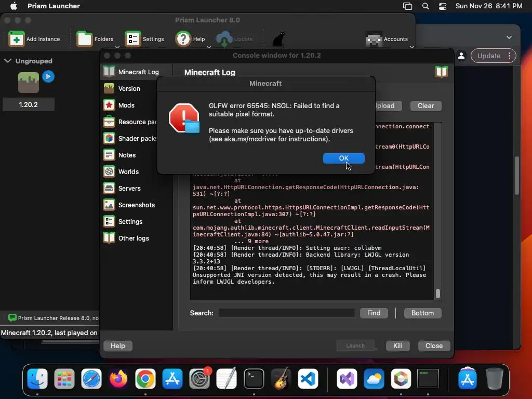Viewport: 532px width, 399px height.
Task: Expand the Launch dropdown arrow
Action: pyautogui.click(x=376, y=349)
